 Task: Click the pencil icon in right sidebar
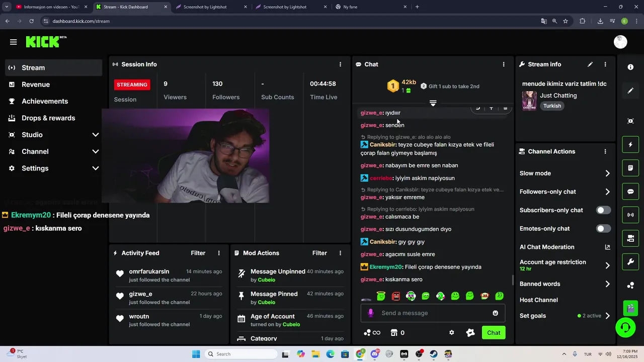pyautogui.click(x=630, y=91)
